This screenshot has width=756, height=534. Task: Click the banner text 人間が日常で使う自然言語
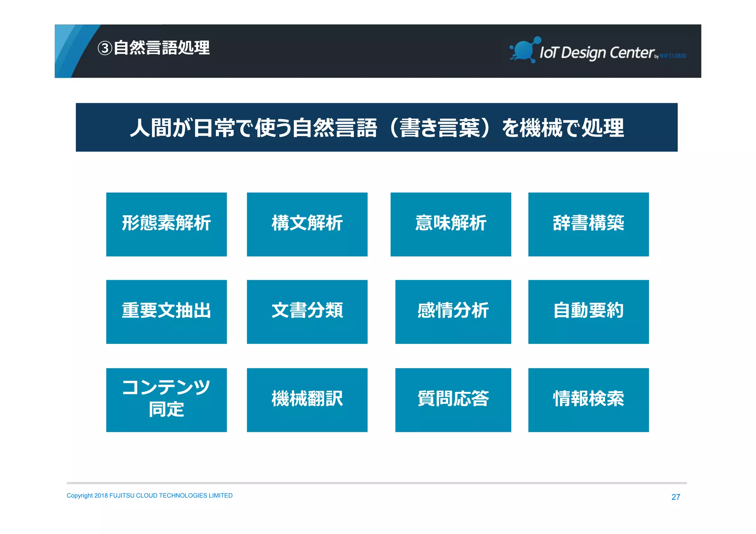click(x=254, y=128)
